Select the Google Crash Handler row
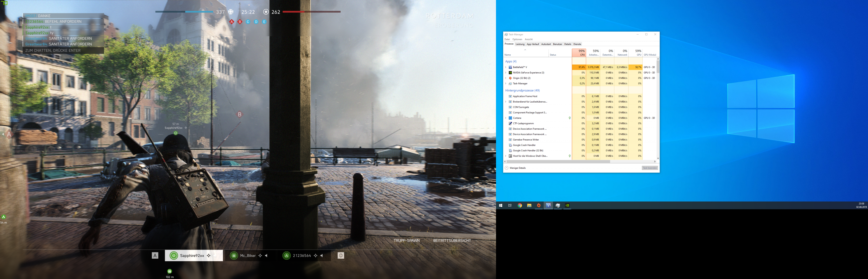 click(524, 145)
